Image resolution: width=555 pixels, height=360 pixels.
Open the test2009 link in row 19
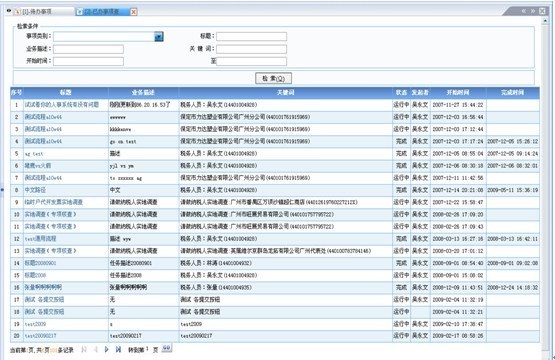point(35,324)
